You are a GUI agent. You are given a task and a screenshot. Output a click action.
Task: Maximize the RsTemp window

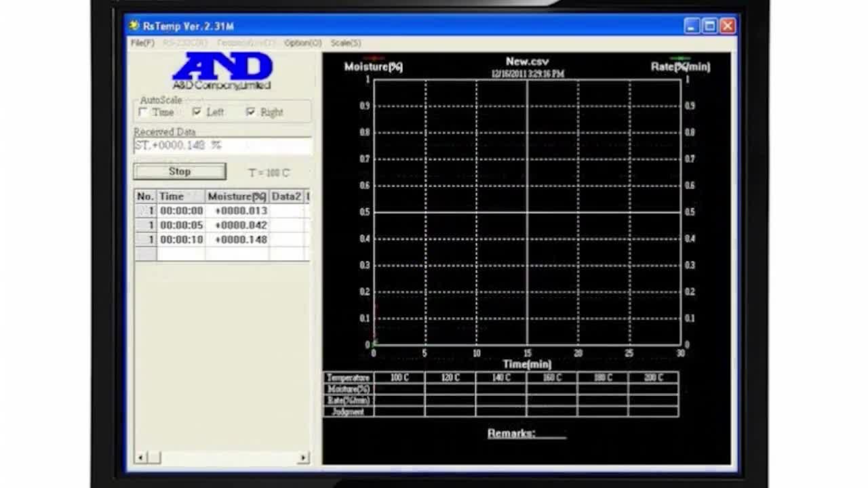click(x=709, y=26)
